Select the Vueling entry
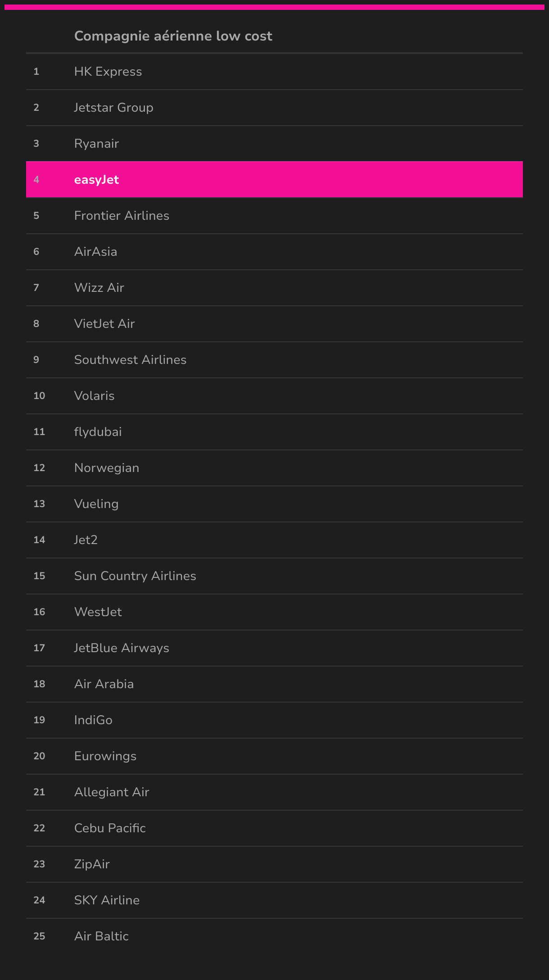Screen dimensions: 549x980 [274, 504]
